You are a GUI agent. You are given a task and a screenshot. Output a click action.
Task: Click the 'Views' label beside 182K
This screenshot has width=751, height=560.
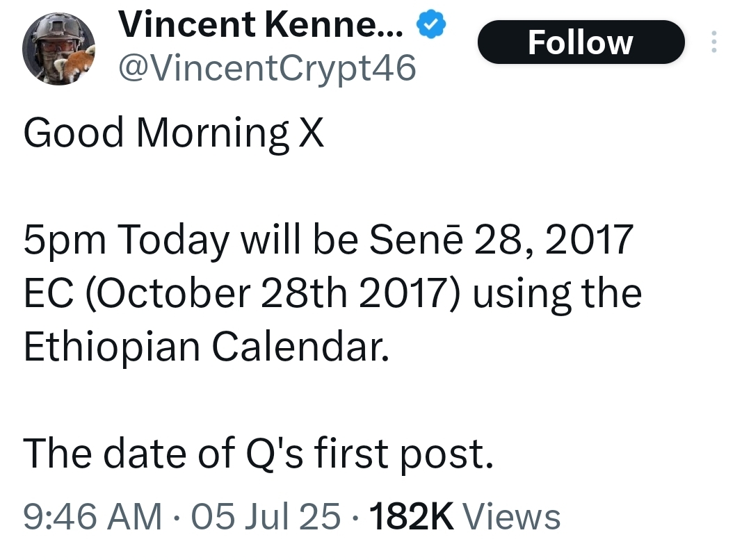512,516
